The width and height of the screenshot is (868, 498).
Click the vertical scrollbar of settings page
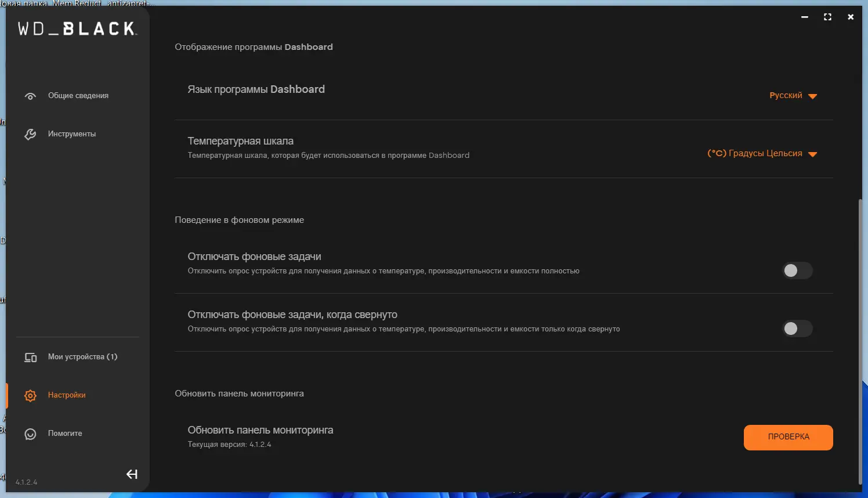[860, 341]
